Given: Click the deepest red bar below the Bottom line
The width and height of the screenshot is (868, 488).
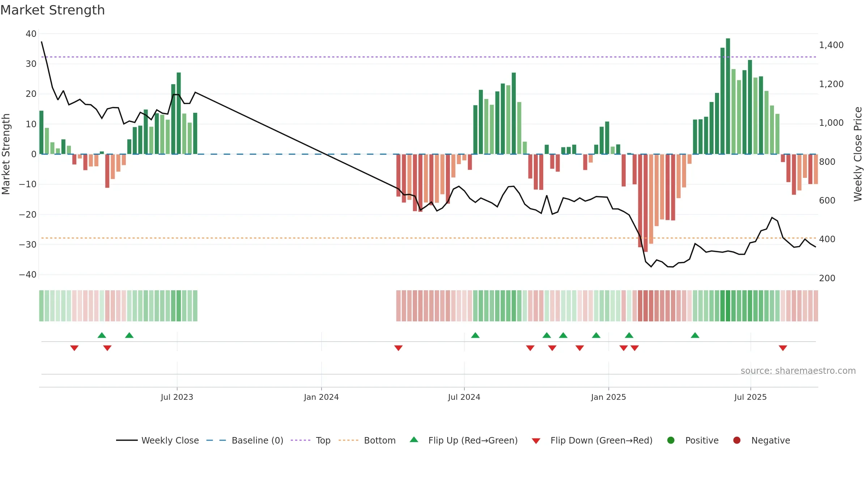Looking at the screenshot, I should (646, 203).
